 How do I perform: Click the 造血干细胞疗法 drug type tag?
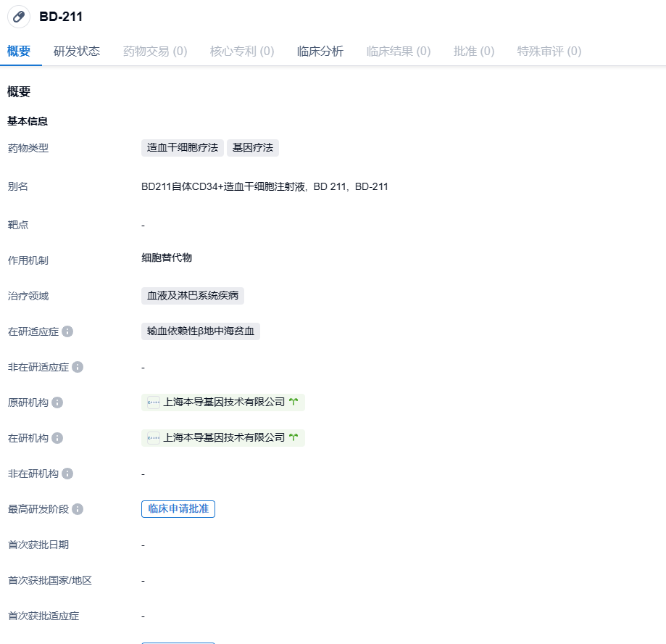(183, 148)
